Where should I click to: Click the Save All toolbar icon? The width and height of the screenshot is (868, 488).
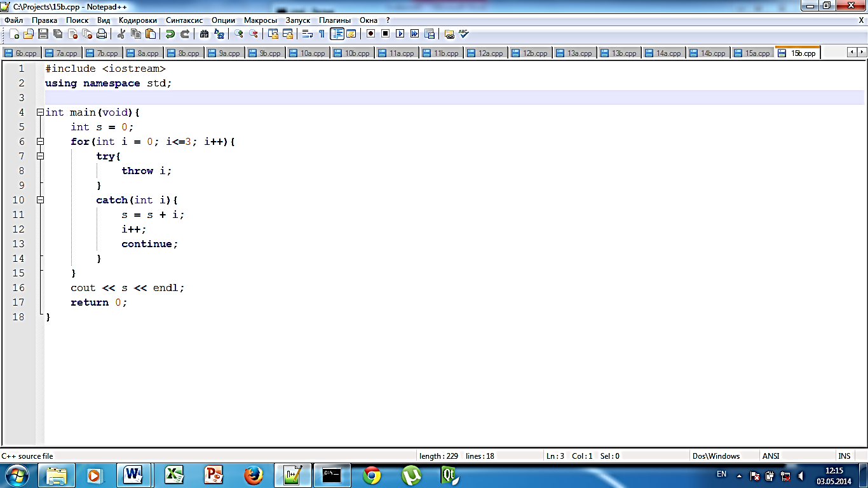58,34
